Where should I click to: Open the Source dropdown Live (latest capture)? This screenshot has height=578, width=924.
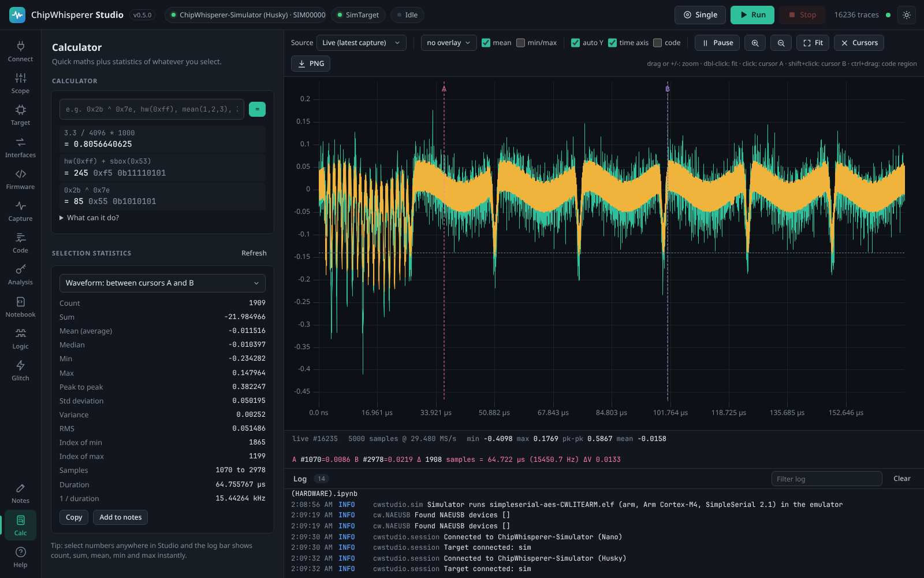click(x=362, y=43)
